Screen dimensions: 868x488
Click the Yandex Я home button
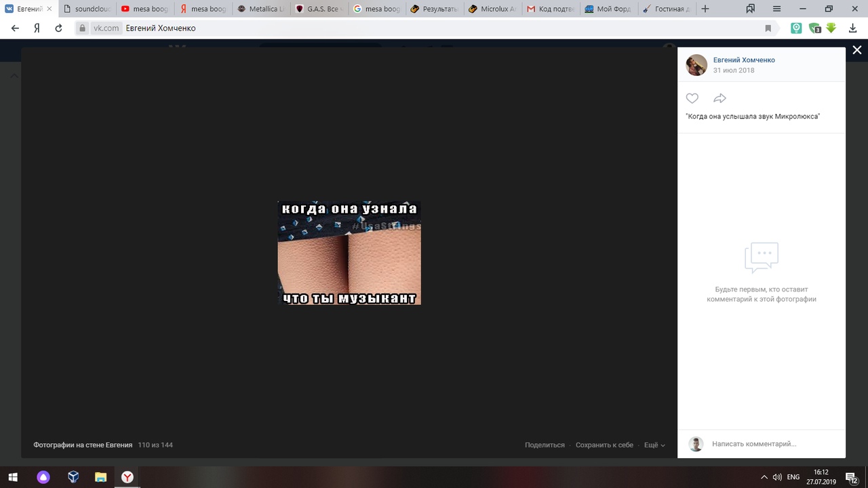(37, 28)
